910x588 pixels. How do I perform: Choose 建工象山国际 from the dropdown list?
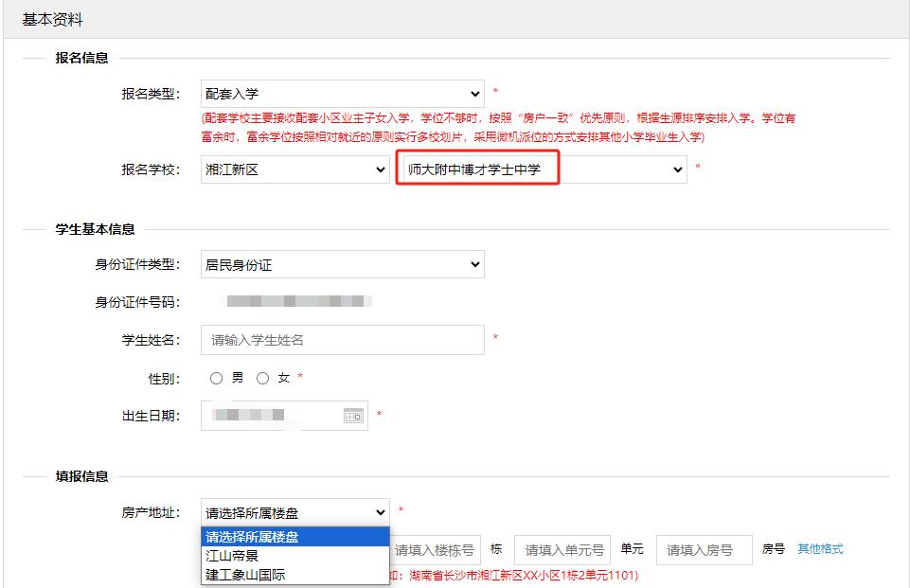pos(245,575)
